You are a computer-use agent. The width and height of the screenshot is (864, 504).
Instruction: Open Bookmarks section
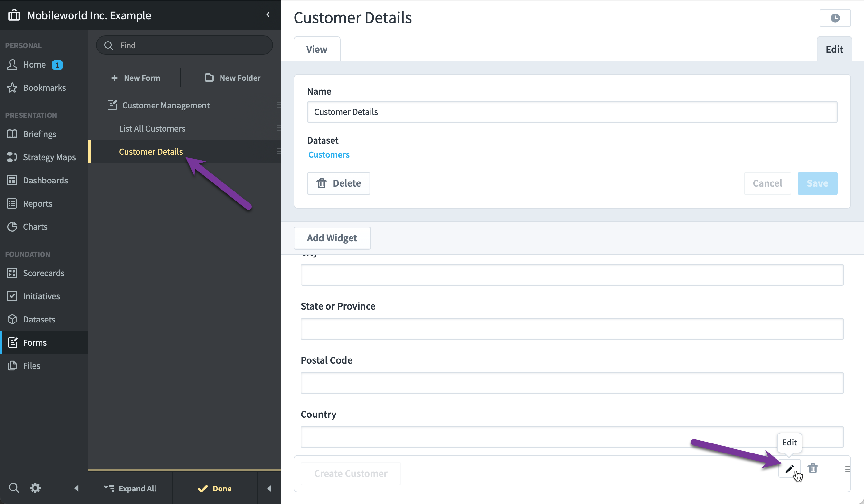pos(44,88)
